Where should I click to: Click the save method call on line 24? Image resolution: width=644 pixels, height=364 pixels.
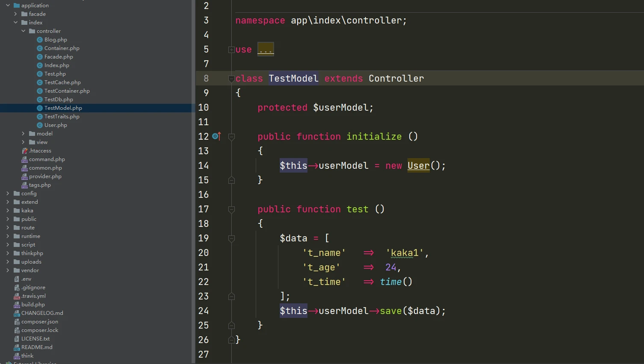390,311
